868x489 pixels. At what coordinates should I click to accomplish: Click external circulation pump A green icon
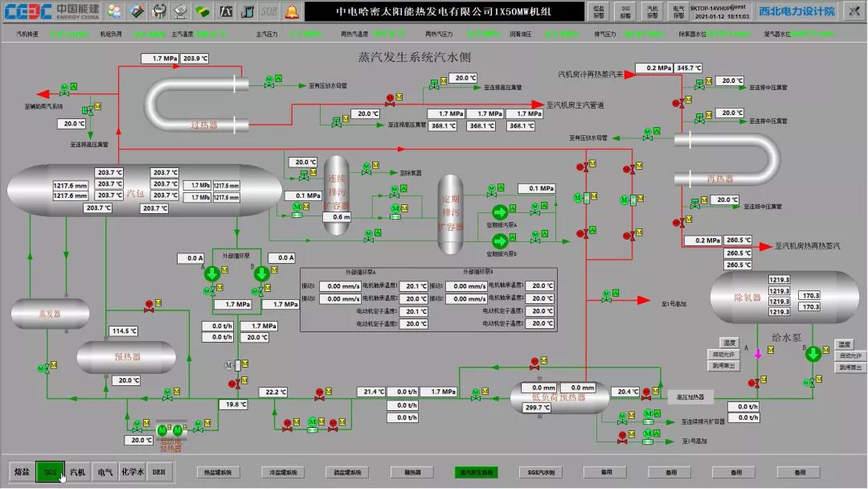point(214,274)
